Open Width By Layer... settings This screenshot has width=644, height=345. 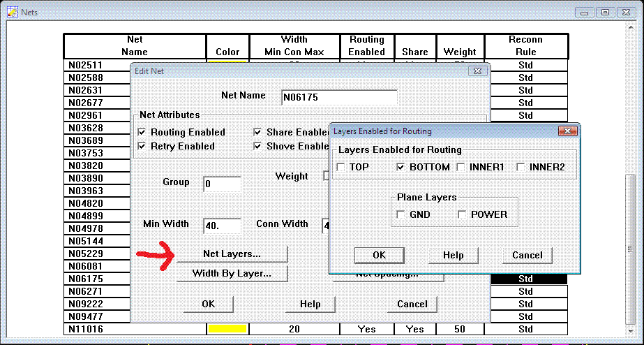[232, 274]
